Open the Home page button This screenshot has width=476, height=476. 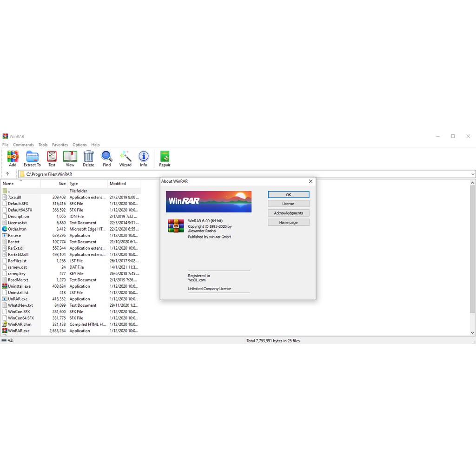(288, 223)
